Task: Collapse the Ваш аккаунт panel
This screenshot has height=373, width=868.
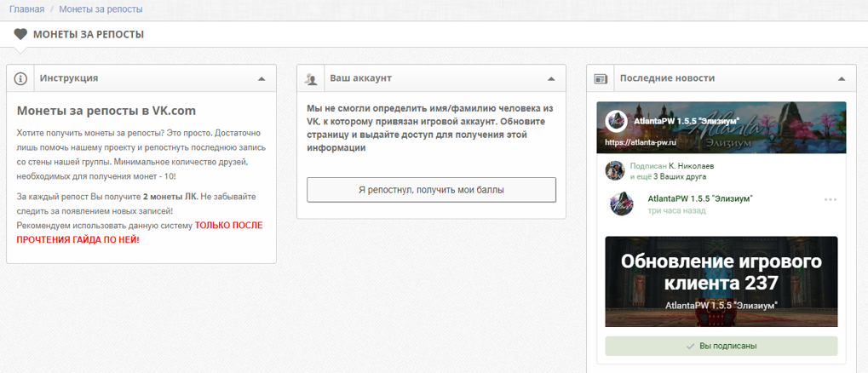Action: pos(551,78)
